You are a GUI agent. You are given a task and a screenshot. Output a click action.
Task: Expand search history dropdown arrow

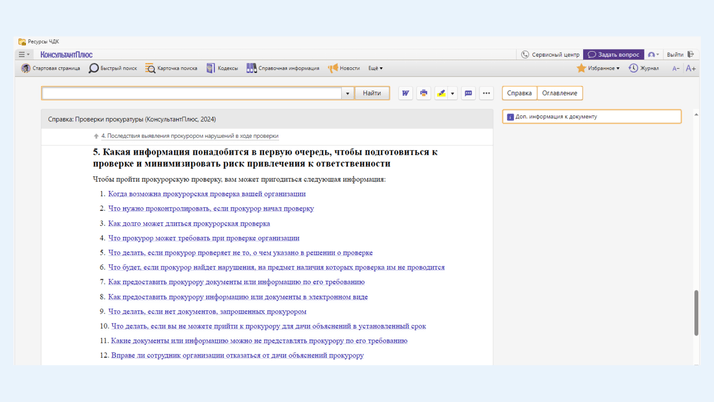pyautogui.click(x=347, y=93)
